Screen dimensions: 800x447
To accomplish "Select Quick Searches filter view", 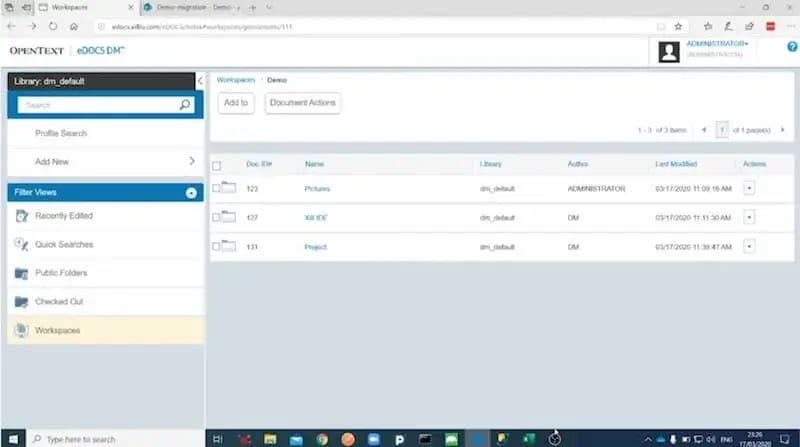I will click(x=106, y=244).
